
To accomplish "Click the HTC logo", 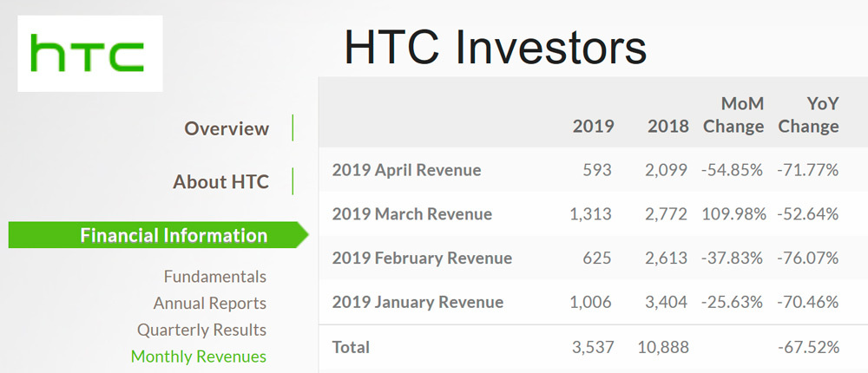I will 89,54.
